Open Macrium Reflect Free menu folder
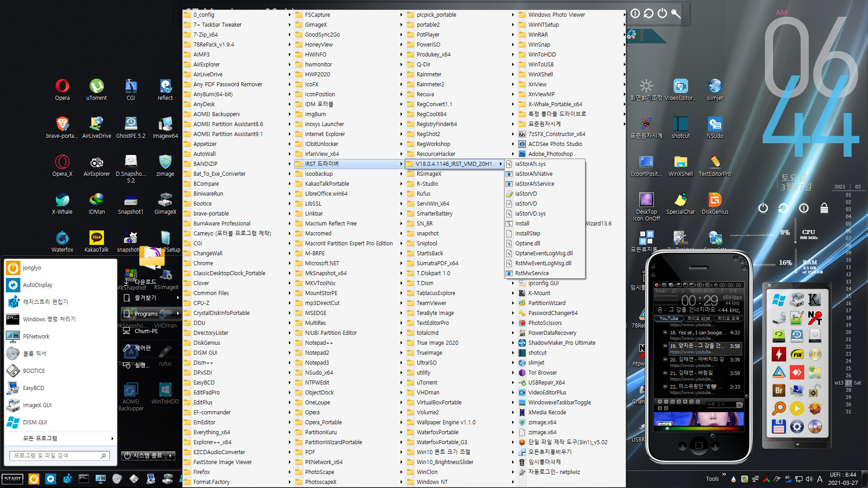The height and width of the screenshot is (488, 868). click(x=349, y=223)
